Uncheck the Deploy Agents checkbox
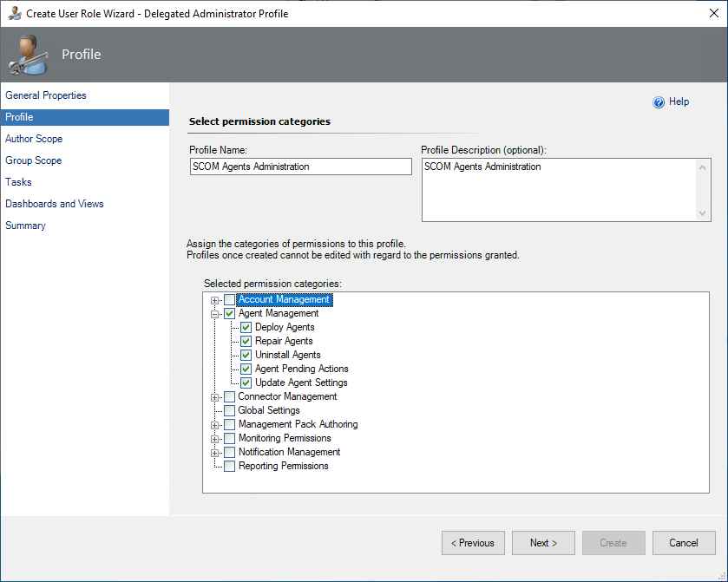The height and width of the screenshot is (582, 728). [246, 328]
